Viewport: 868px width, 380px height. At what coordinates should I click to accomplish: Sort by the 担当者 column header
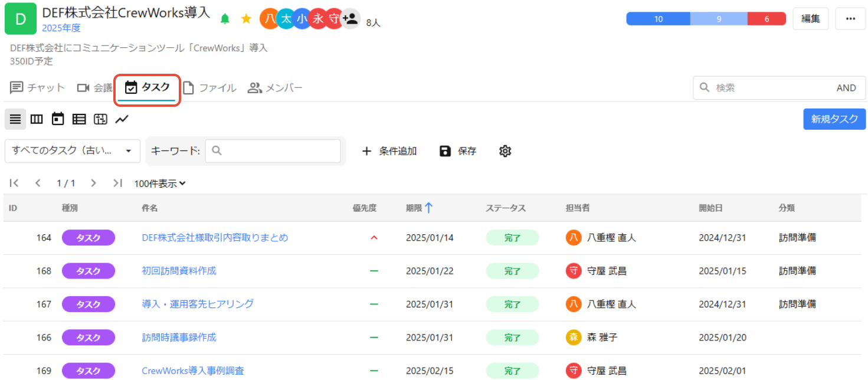[x=578, y=208]
